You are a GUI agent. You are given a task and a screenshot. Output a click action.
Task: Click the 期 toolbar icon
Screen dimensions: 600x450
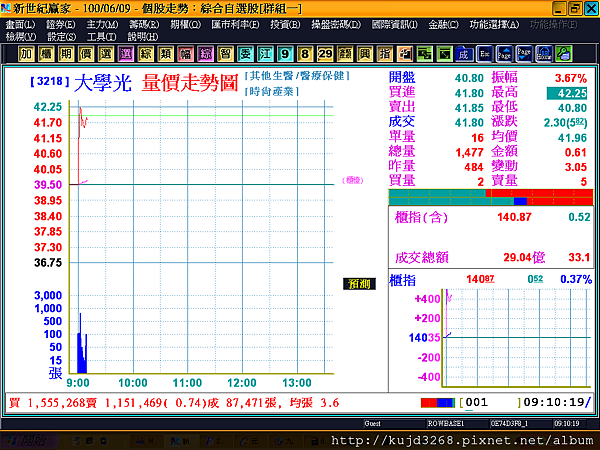(66, 54)
